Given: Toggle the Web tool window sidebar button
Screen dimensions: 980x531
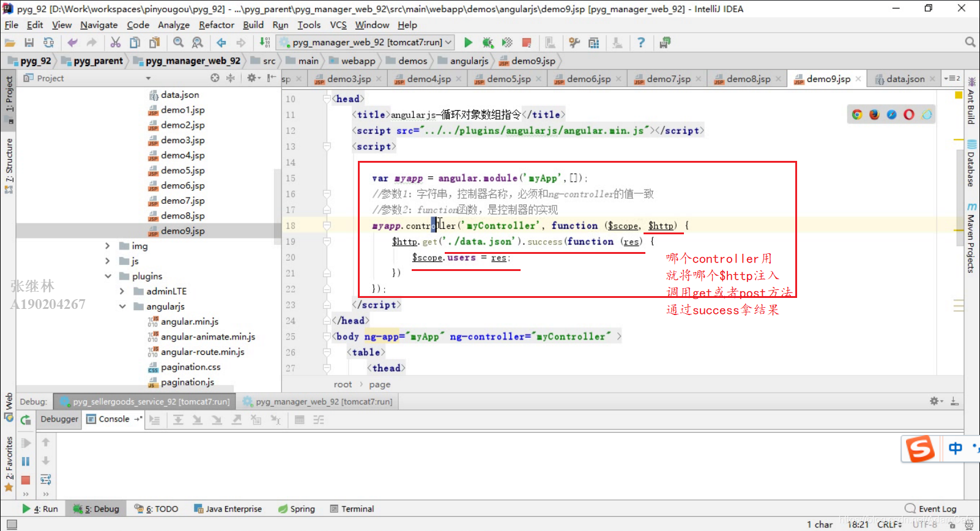Looking at the screenshot, I should click(x=9, y=407).
